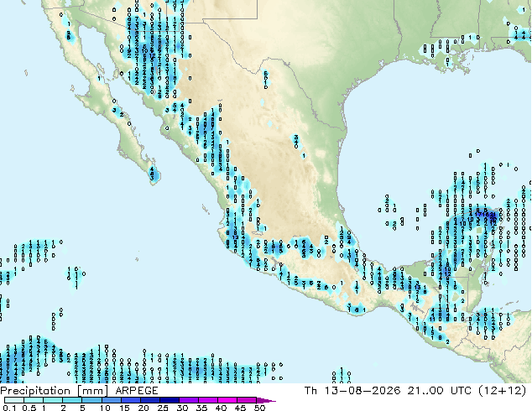Click the legend scale value "15"
Viewport: 532px width, 411px height.
point(124,408)
